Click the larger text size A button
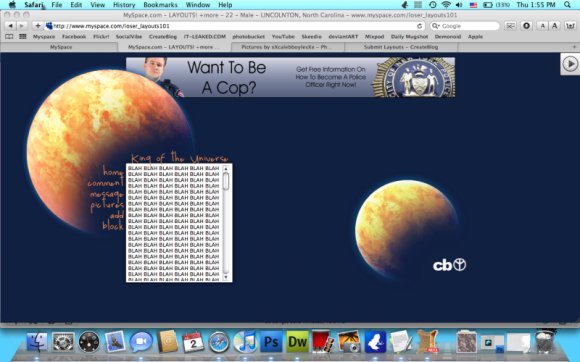The width and height of the screenshot is (580, 362). (x=554, y=26)
